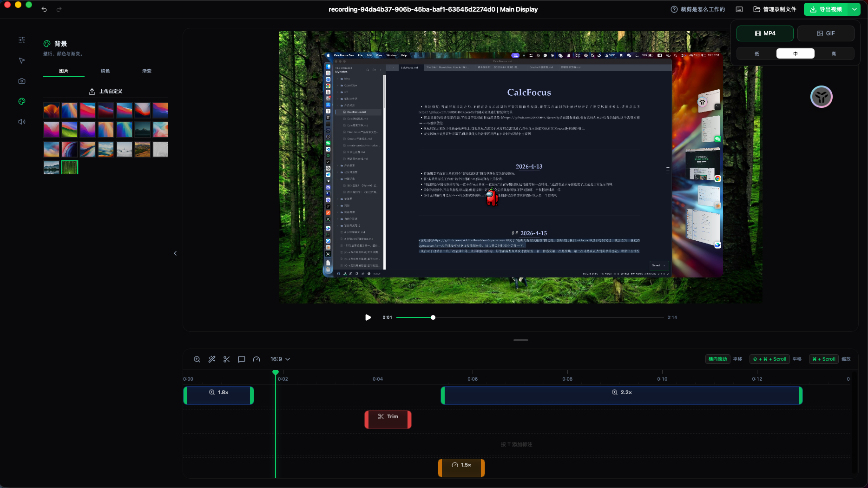Click the 背景 panel heading
Viewport: 868px width, 488px height.
click(60, 44)
